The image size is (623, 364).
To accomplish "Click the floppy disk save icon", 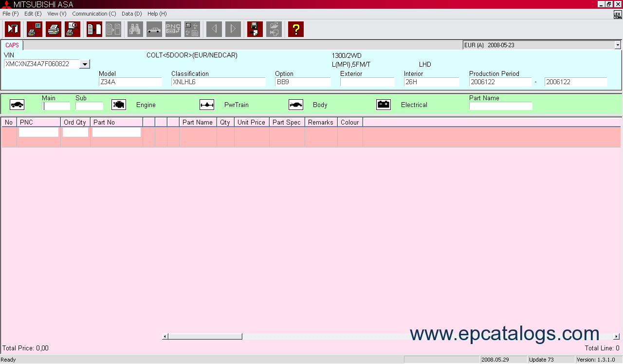I will 255,29.
